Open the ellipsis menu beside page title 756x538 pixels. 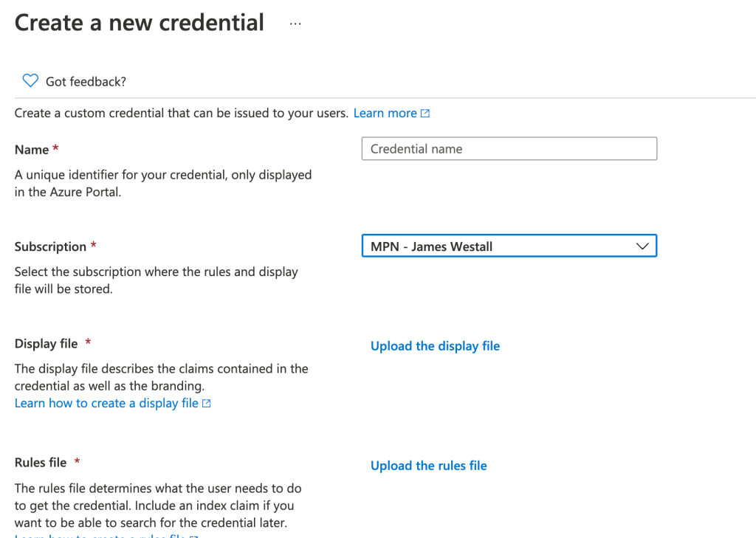(295, 22)
